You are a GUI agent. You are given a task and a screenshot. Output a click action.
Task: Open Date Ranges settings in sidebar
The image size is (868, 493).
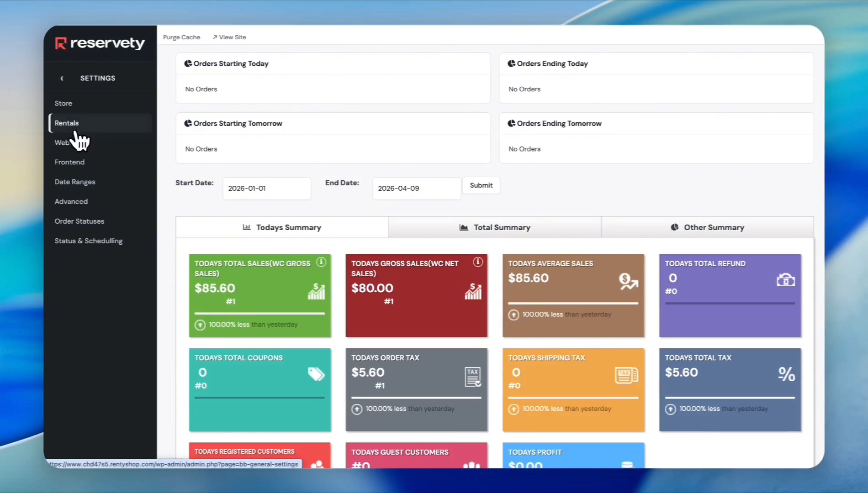pyautogui.click(x=75, y=182)
